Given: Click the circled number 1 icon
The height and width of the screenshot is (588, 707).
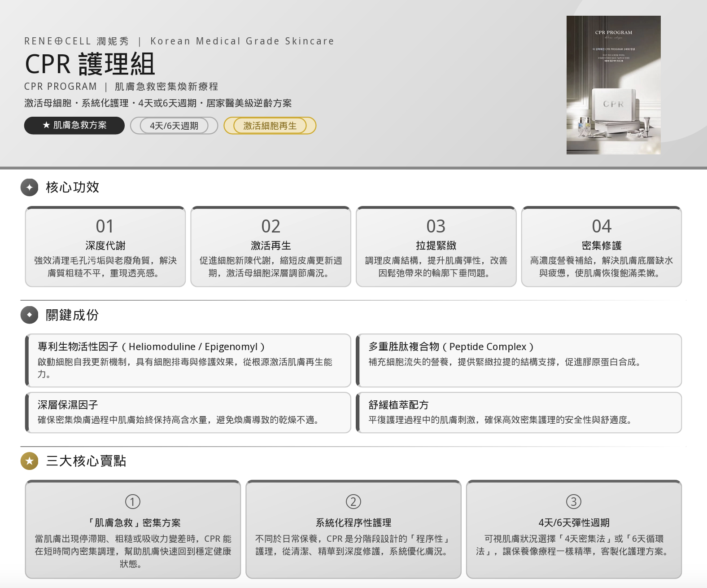Looking at the screenshot, I should point(133,501).
